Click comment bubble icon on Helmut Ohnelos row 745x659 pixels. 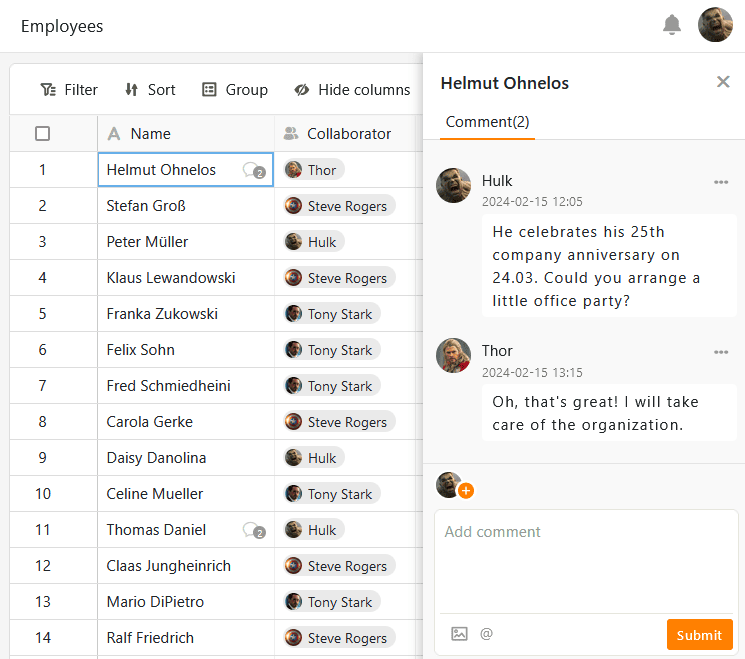254,171
